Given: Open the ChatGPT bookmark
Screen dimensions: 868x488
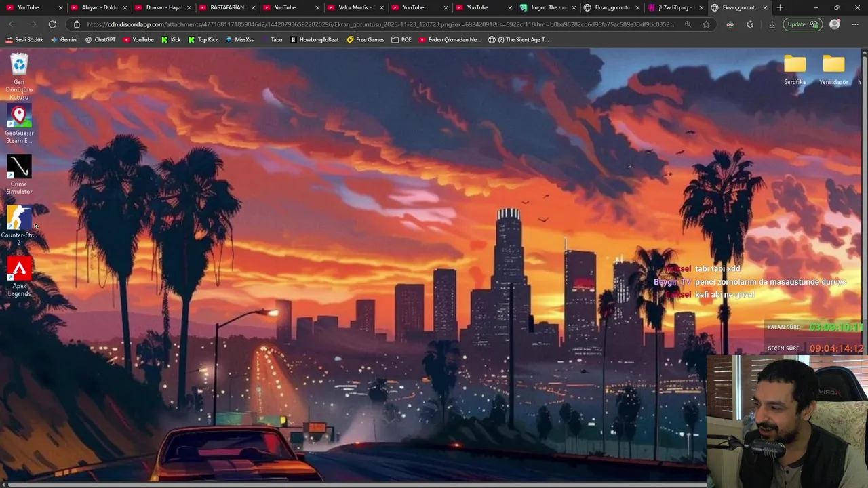Looking at the screenshot, I should click(100, 39).
